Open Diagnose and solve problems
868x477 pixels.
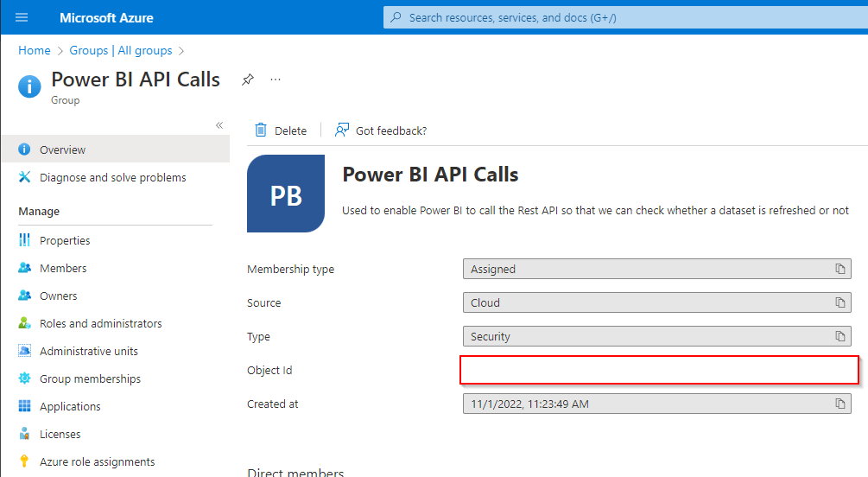pos(112,177)
